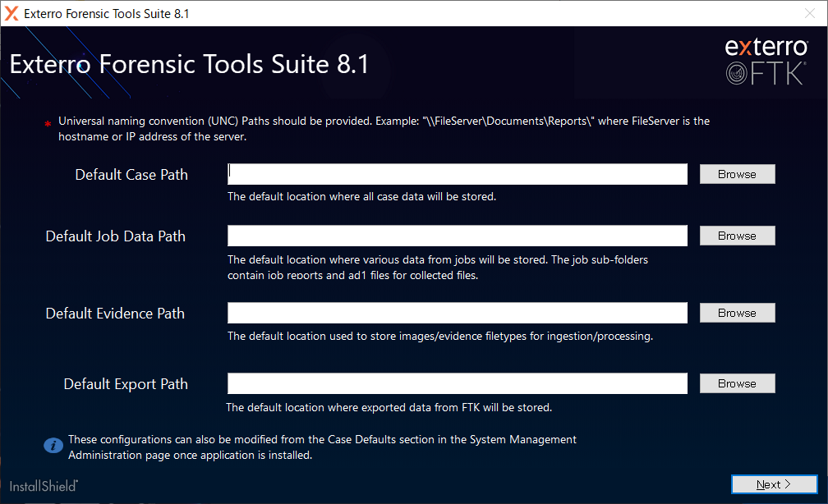Click text about images/evidence filetypes for ingestion
The image size is (828, 504).
[x=440, y=337]
